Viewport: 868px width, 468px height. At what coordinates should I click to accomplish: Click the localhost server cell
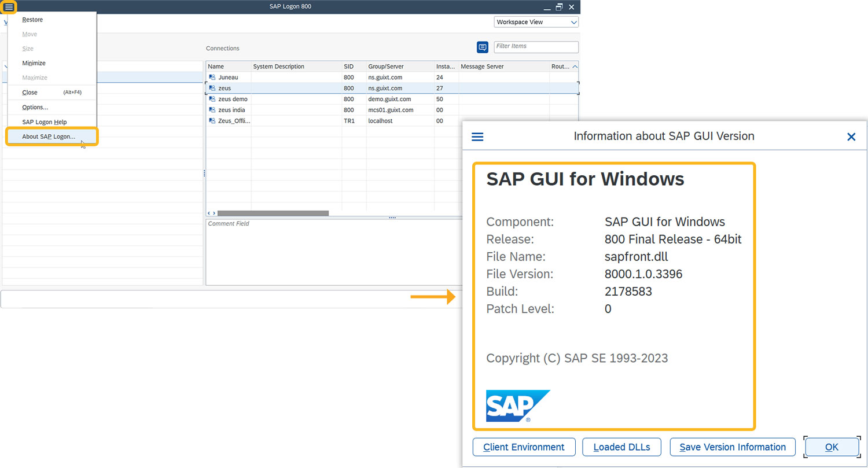pos(381,121)
